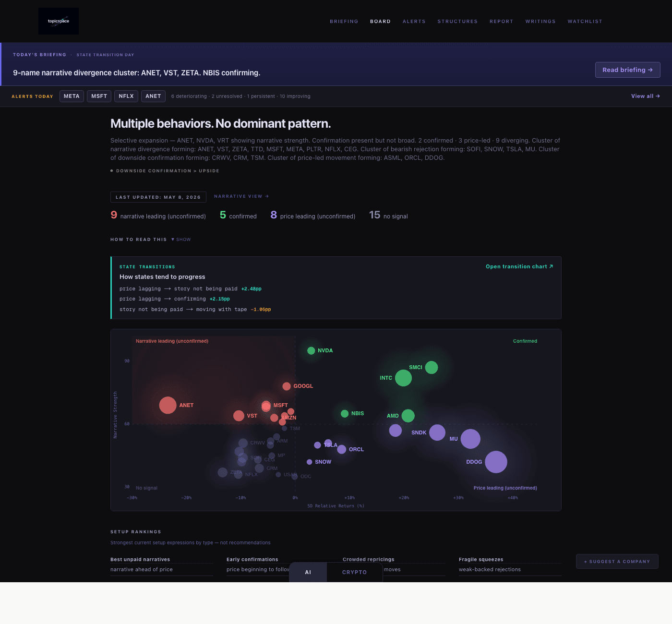Go to ALERTS in navigation
This screenshot has height=624, width=672.
click(x=414, y=22)
